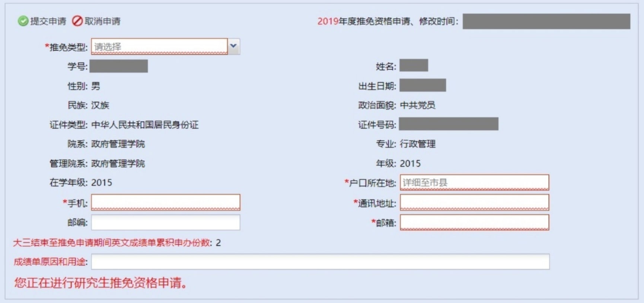Select the 通讯地址 address input box
Image resolution: width=644 pixels, height=303 pixels.
(x=474, y=202)
